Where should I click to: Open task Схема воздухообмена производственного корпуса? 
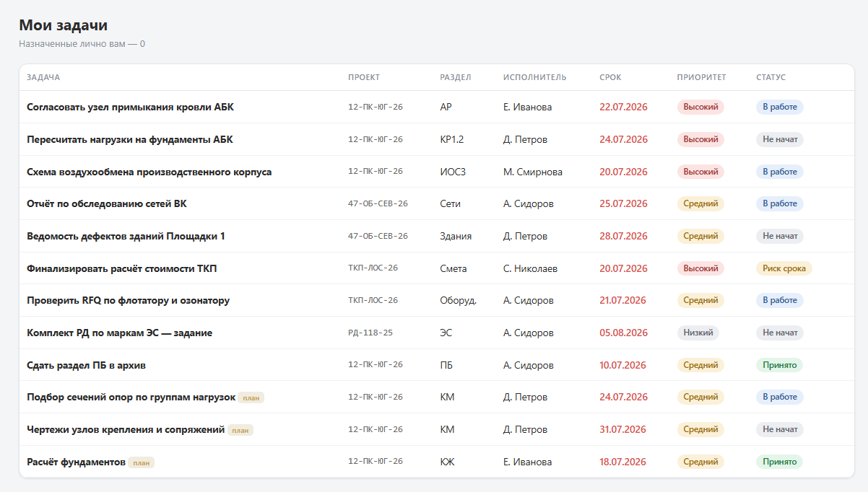[x=149, y=172]
